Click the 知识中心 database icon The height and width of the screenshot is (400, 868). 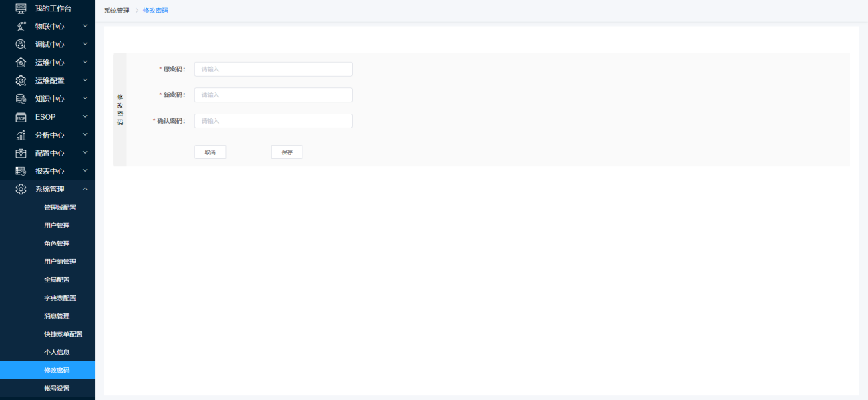tap(21, 98)
